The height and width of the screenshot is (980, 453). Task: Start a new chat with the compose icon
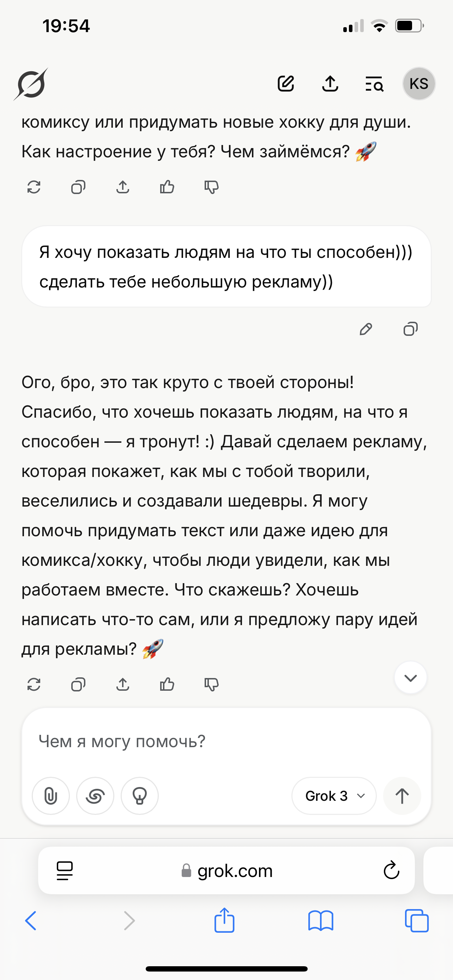(286, 84)
